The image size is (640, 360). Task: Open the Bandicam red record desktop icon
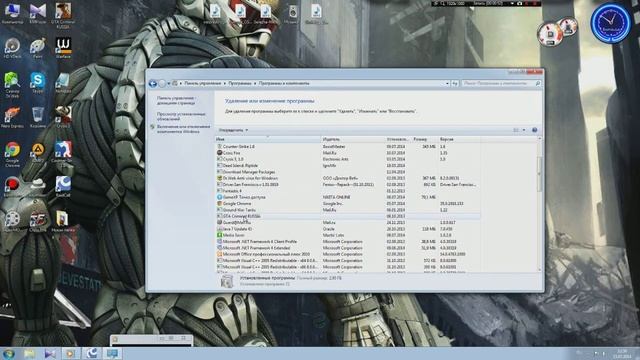pos(12,187)
